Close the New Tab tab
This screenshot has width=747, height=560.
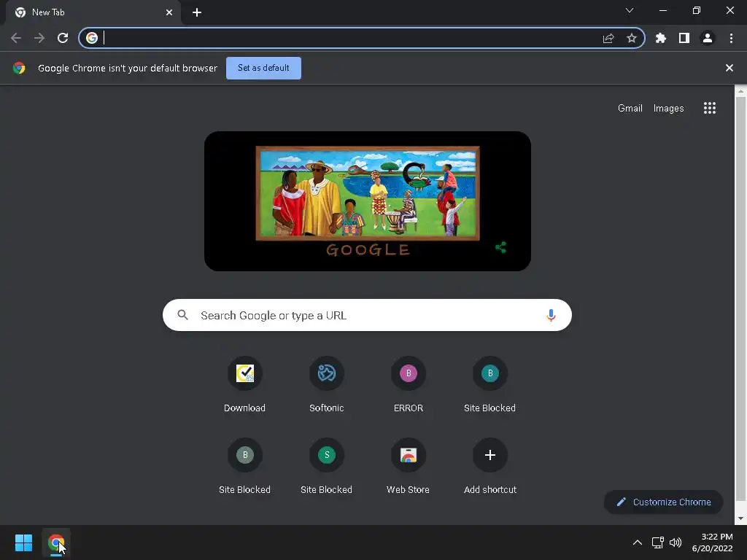169,12
